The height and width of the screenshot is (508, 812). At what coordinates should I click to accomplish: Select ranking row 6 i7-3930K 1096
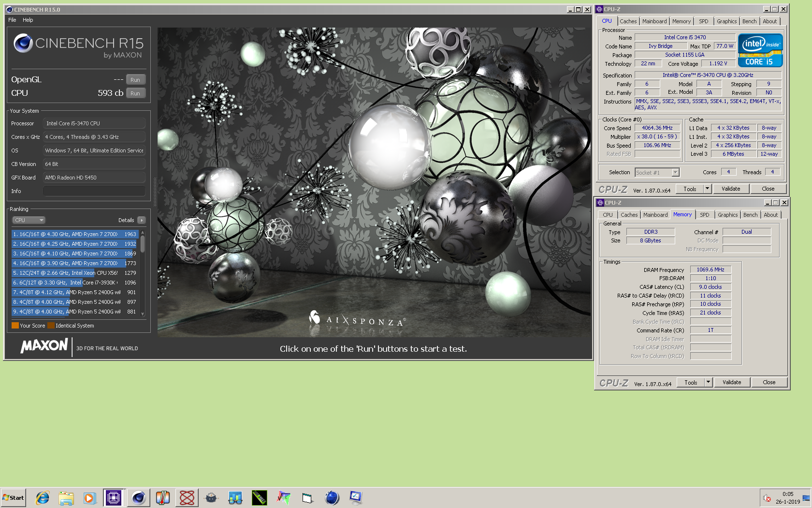(x=75, y=283)
